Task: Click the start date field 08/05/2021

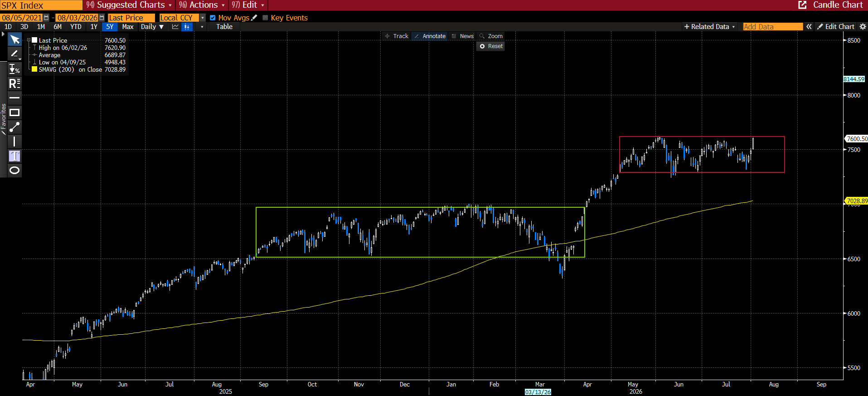Action: 21,18
